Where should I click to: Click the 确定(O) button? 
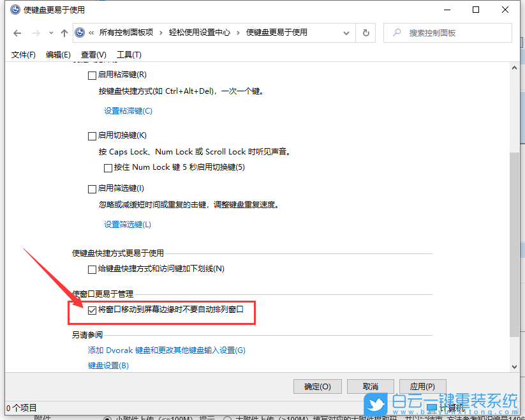tap(317, 386)
